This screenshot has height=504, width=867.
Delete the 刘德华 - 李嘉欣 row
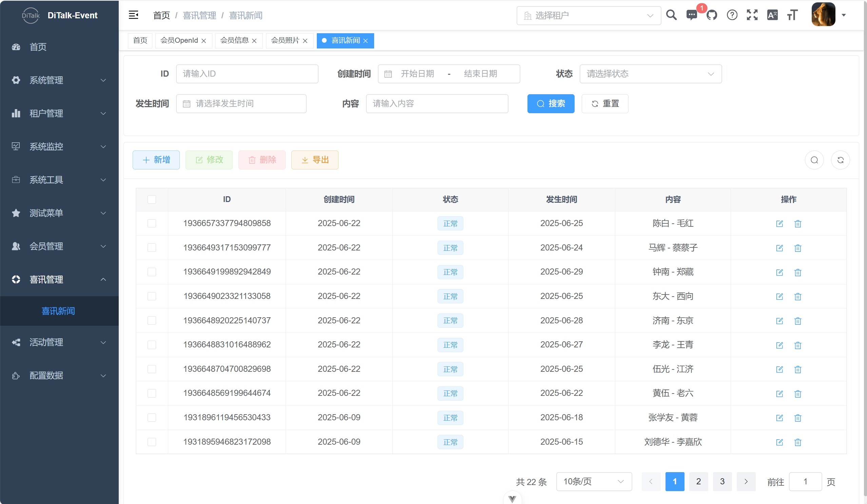pos(797,442)
